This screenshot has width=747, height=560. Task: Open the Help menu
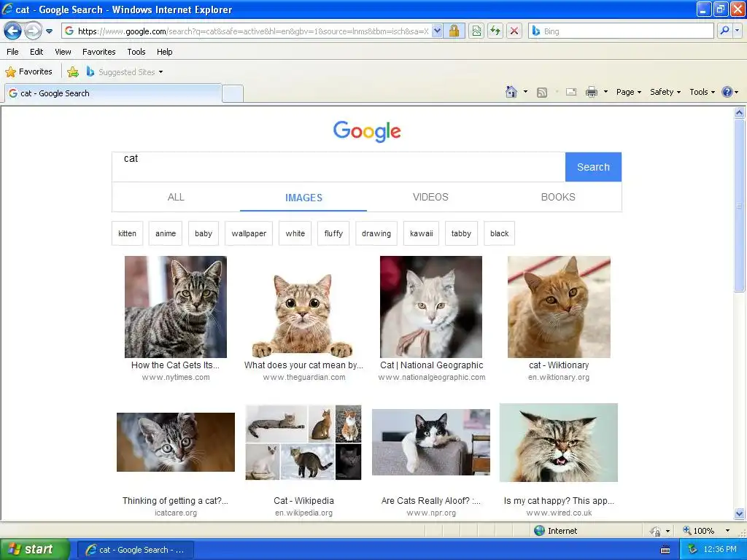164,52
